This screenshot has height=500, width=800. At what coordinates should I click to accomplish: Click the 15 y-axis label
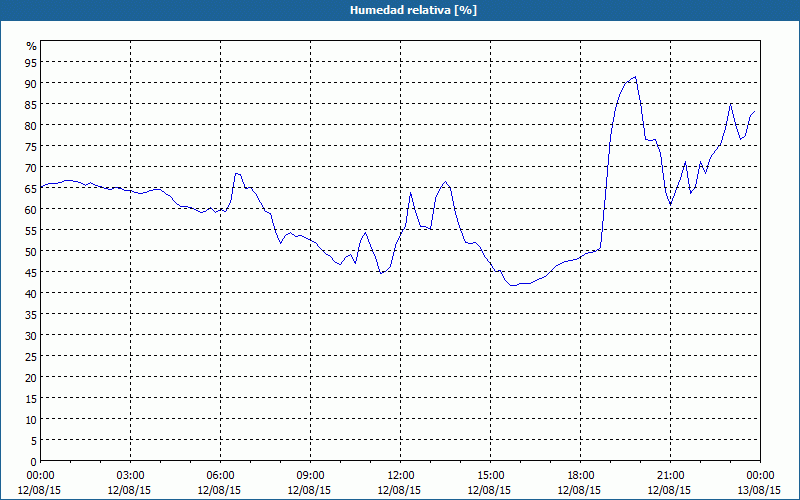[31, 398]
